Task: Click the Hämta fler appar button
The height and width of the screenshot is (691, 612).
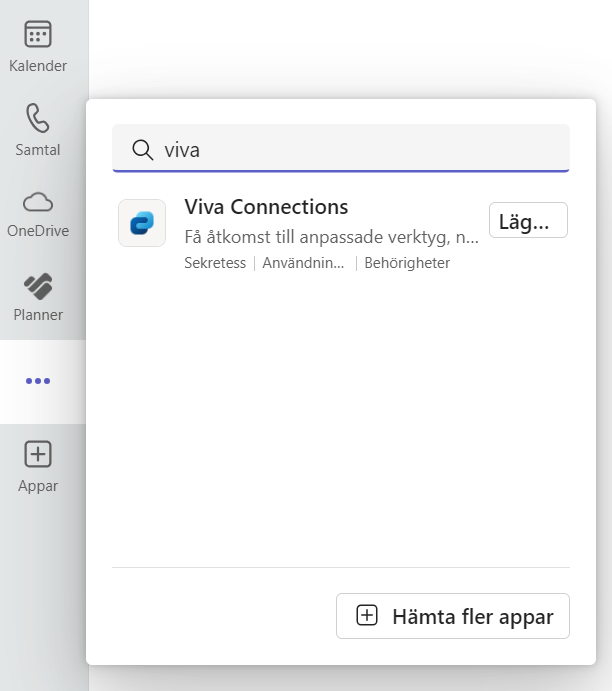Action: click(453, 616)
